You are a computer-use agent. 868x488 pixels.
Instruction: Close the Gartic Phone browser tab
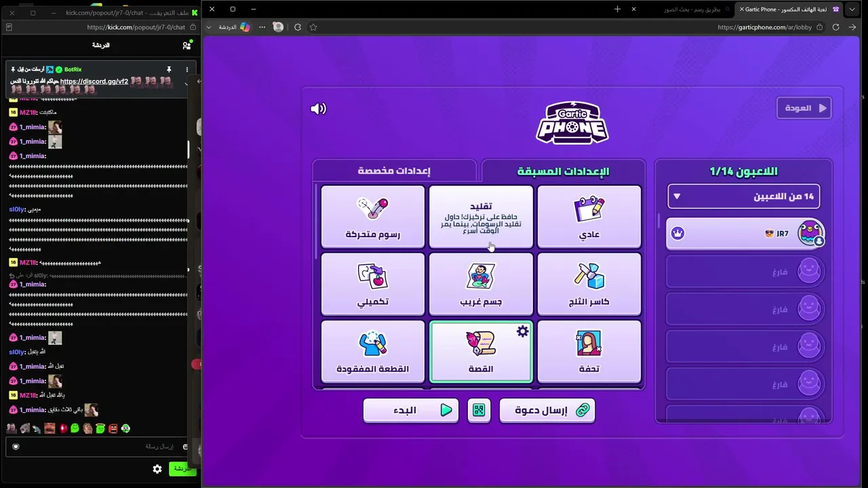742,9
